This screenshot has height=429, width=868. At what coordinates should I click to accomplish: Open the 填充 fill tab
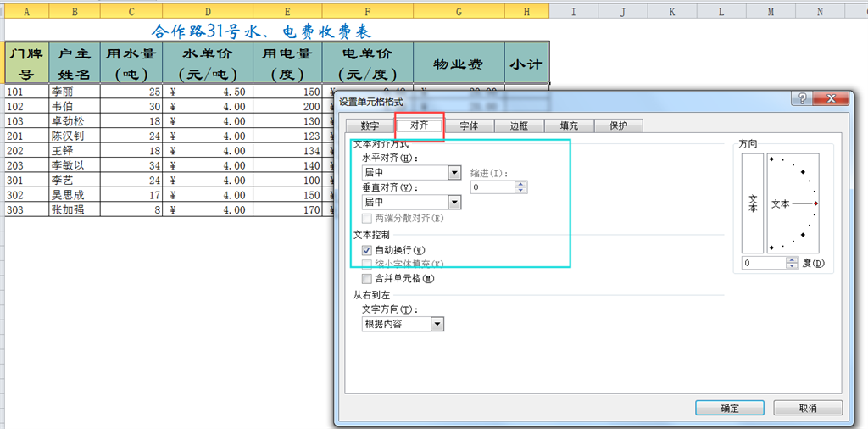click(x=568, y=125)
